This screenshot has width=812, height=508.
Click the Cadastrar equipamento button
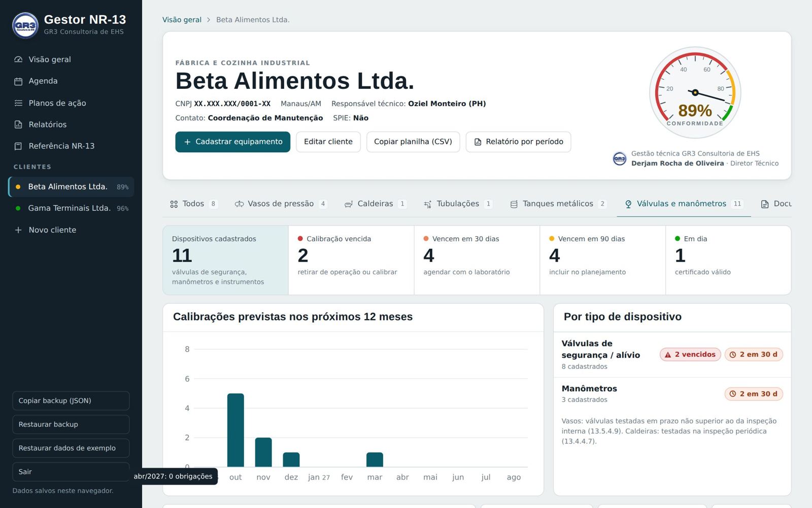[x=233, y=142]
